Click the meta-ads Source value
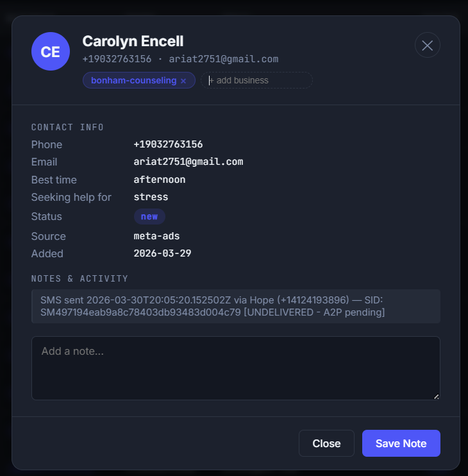The height and width of the screenshot is (476, 468). click(156, 236)
